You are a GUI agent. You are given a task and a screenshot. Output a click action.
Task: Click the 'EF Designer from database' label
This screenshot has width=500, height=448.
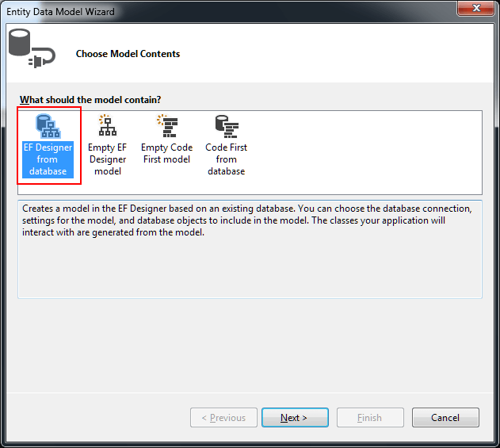[48, 159]
